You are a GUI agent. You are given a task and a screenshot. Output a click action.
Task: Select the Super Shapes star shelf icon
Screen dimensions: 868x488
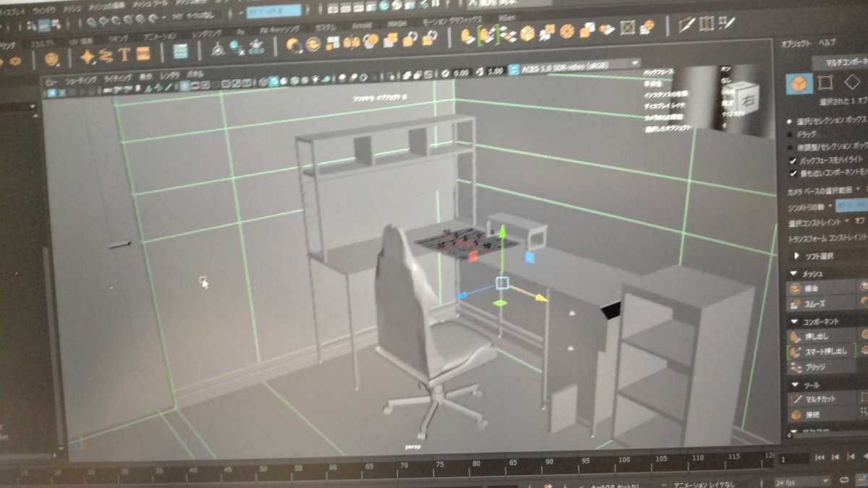tap(88, 55)
